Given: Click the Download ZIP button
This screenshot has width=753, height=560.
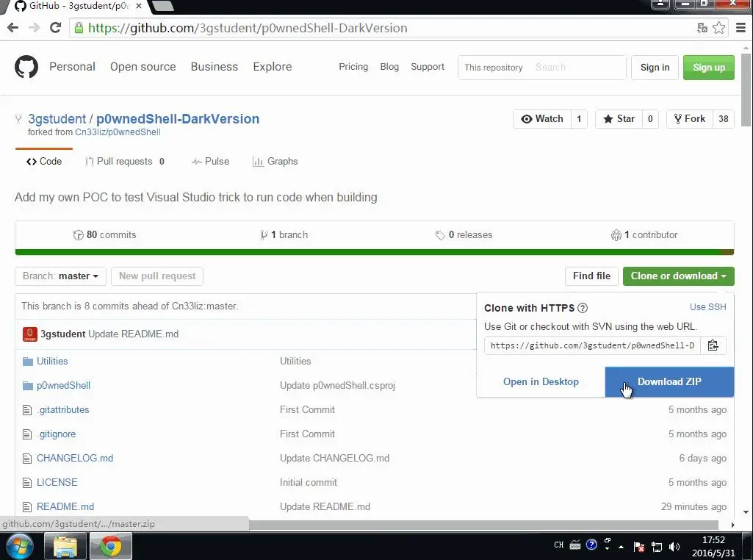Looking at the screenshot, I should [x=669, y=382].
